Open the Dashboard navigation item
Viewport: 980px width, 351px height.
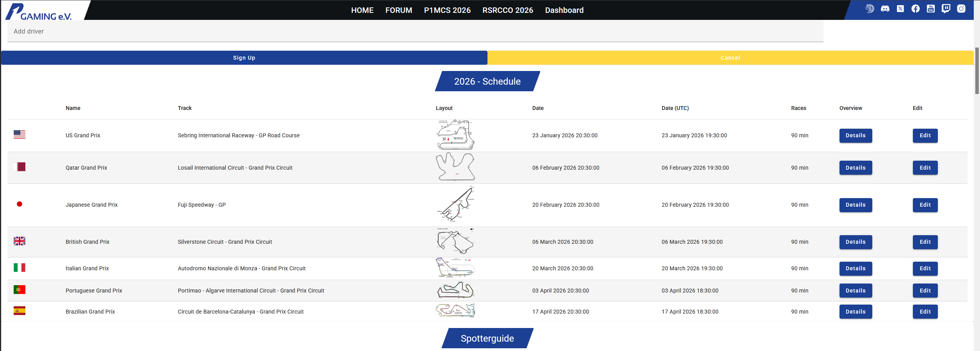[564, 10]
